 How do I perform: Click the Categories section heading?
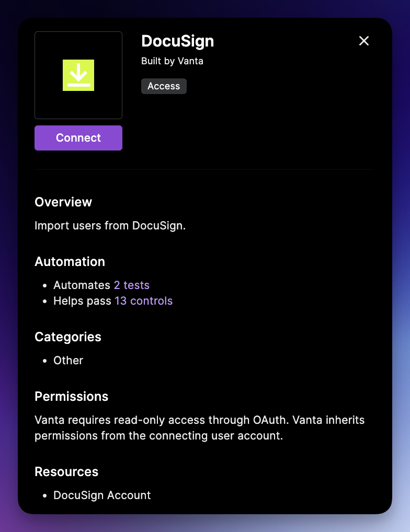point(68,337)
